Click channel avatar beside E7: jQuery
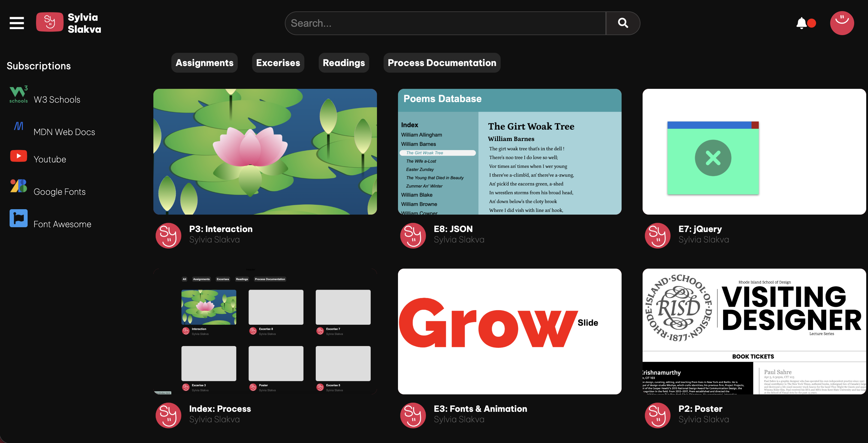This screenshot has height=443, width=868. click(x=657, y=236)
